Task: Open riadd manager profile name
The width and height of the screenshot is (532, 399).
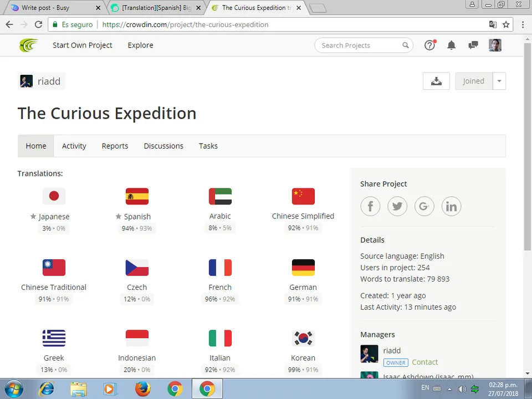Action: click(392, 350)
